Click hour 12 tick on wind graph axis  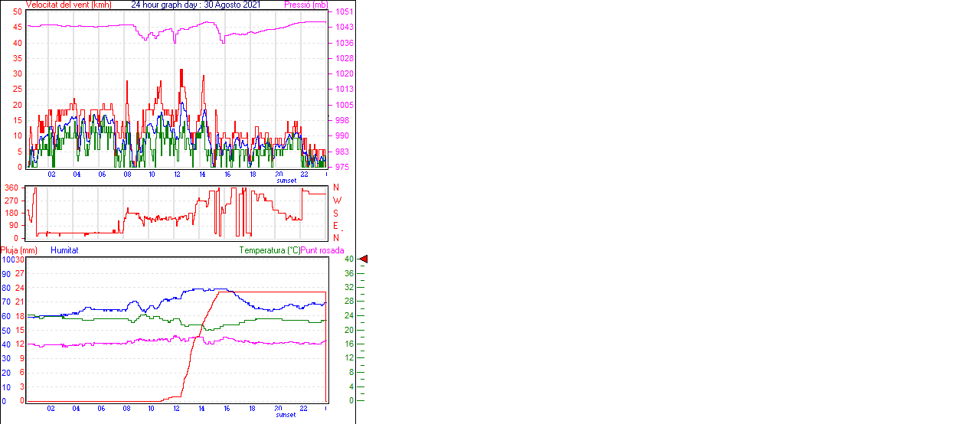click(178, 174)
